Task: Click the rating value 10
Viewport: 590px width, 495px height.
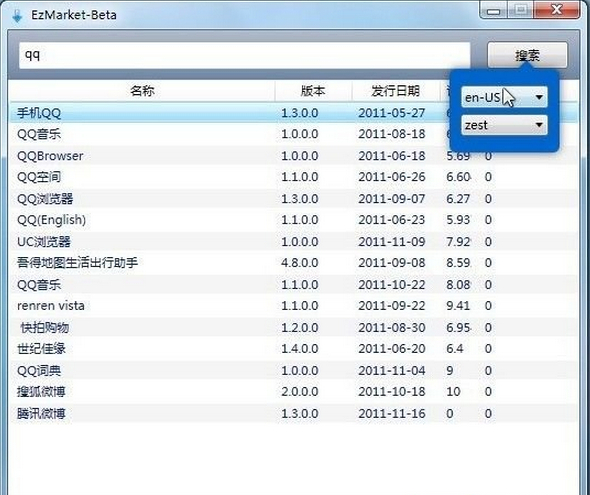Action: point(453,392)
